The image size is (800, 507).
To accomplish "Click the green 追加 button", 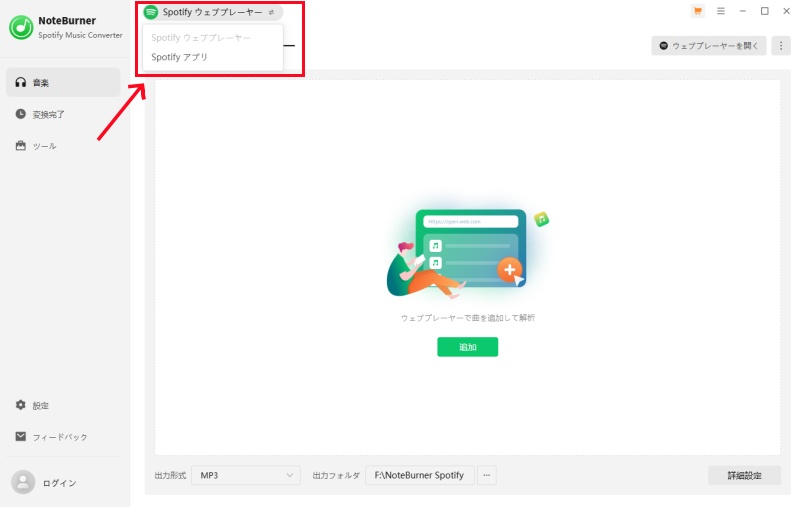I will [x=467, y=347].
